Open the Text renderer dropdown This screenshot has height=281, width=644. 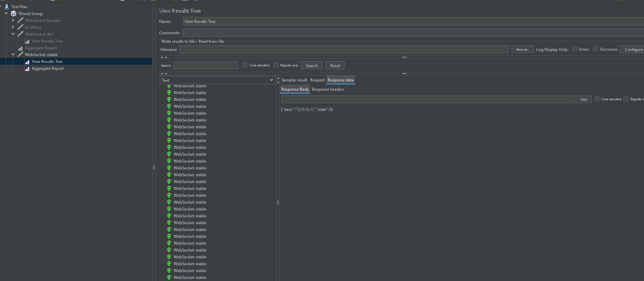tap(218, 80)
